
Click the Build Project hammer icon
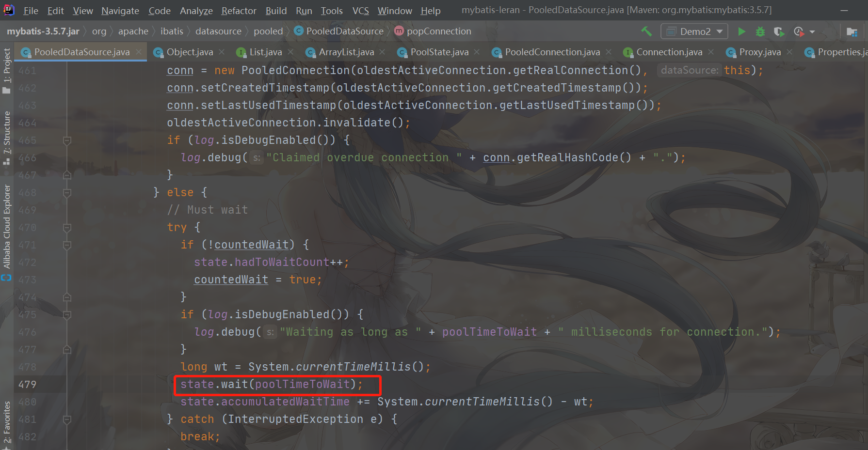point(646,31)
